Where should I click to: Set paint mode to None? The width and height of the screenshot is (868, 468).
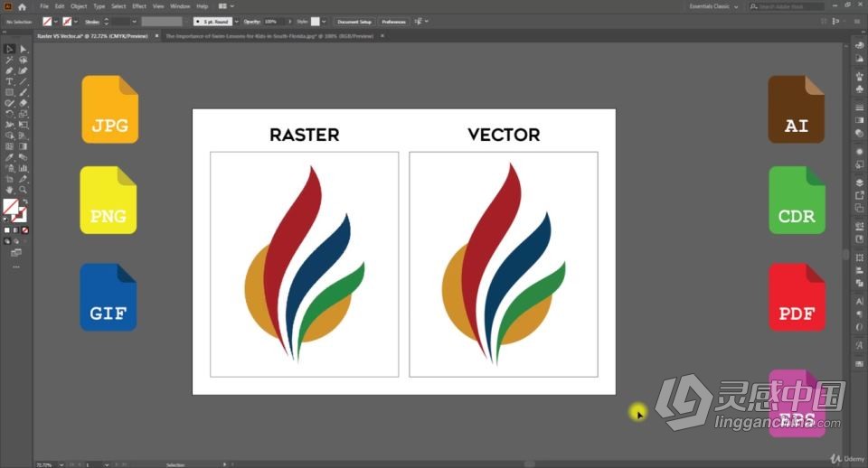pos(25,230)
